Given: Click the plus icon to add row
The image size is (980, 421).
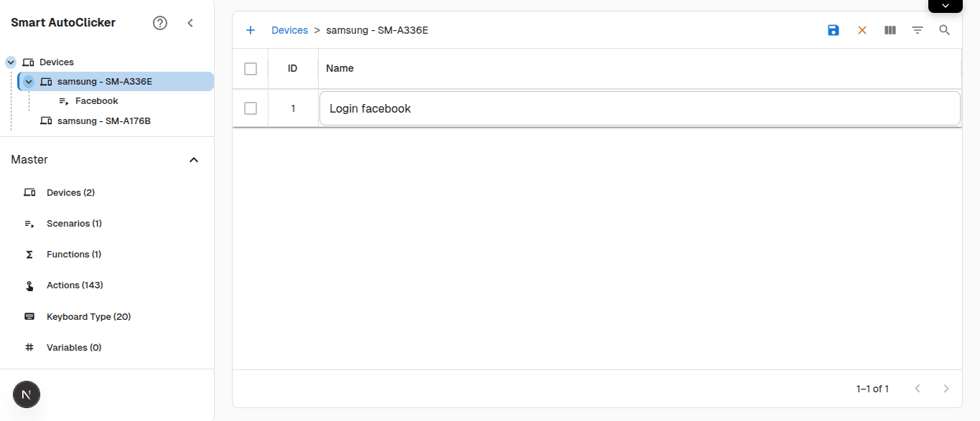Looking at the screenshot, I should click(251, 30).
